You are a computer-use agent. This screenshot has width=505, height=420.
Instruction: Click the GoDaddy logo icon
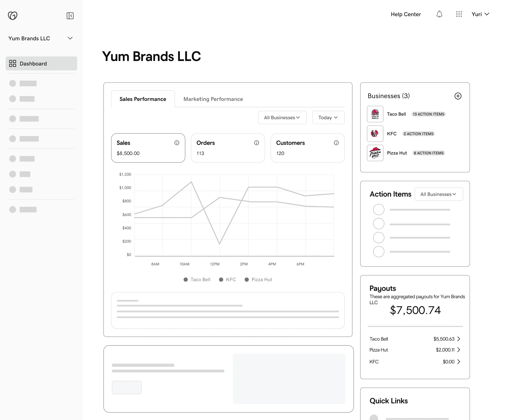(x=12, y=16)
